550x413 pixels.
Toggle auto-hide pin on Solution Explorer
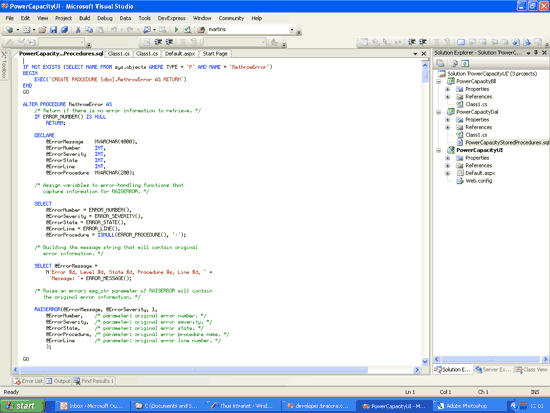click(536, 53)
